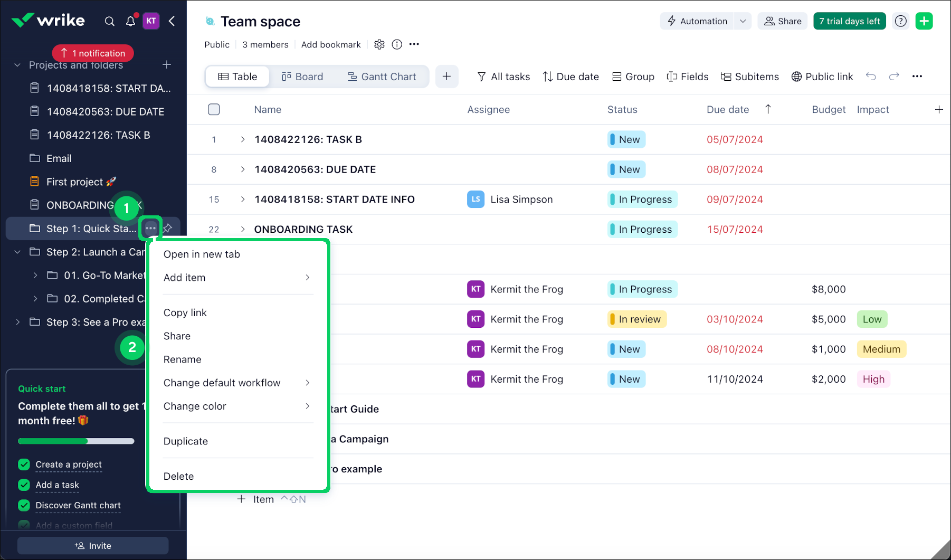Open the notifications bell
Image resolution: width=951 pixels, height=560 pixels.
(x=130, y=21)
